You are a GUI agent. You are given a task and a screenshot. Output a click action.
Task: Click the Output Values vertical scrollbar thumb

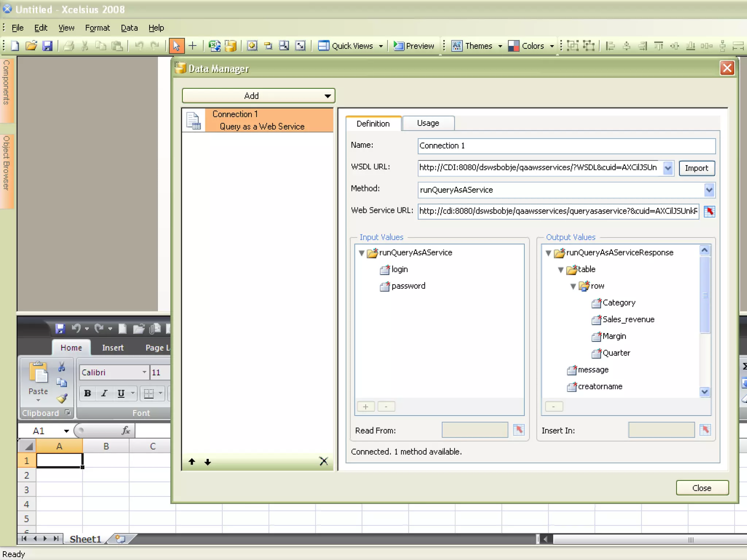coord(705,295)
